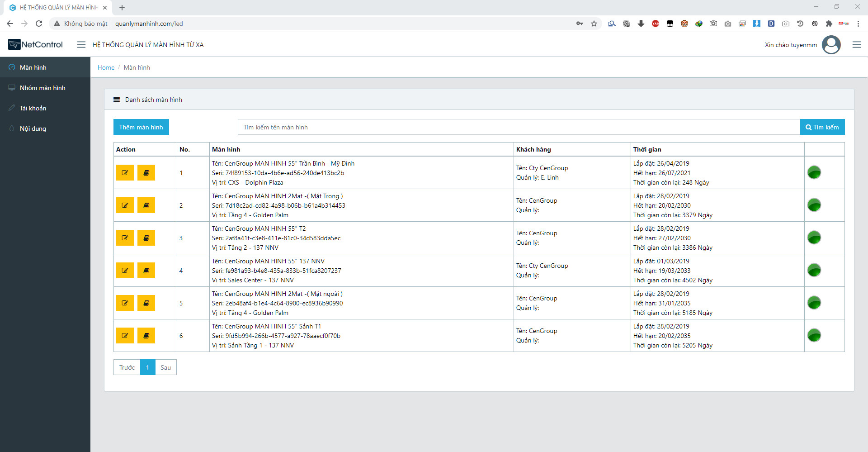Viewport: 868px width, 452px height.
Task: Click green status indicator for row 5
Action: click(x=814, y=303)
